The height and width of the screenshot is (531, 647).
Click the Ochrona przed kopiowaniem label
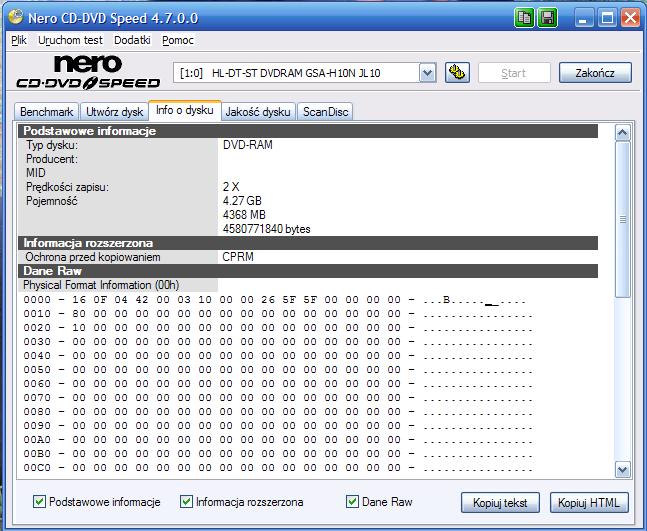93,257
